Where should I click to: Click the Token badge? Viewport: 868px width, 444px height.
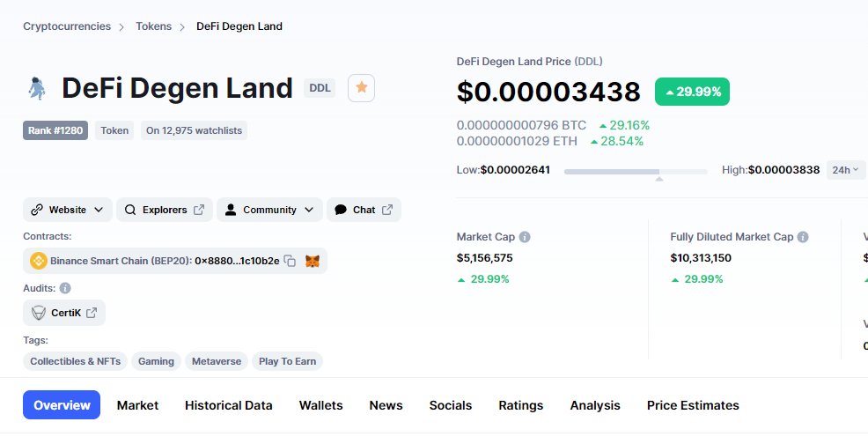[x=114, y=130]
